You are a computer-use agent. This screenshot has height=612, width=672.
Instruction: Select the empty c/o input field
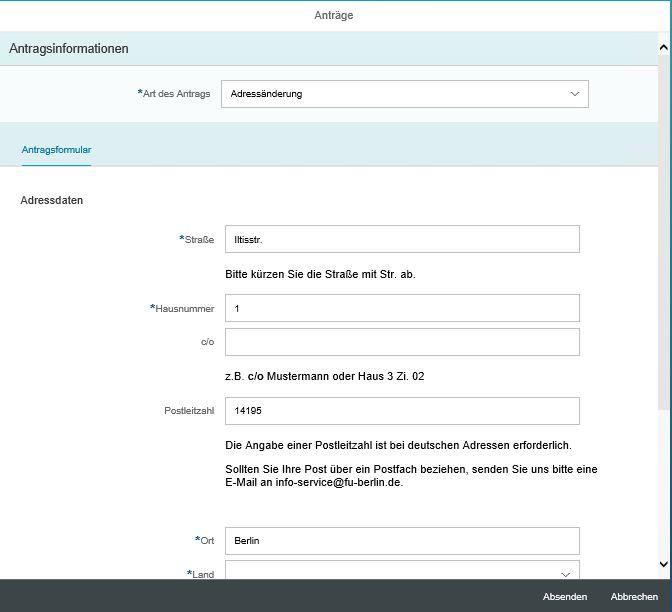402,342
